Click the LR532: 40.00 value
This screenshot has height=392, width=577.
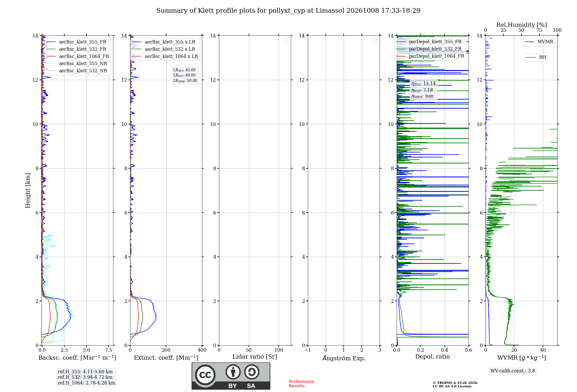(x=184, y=75)
